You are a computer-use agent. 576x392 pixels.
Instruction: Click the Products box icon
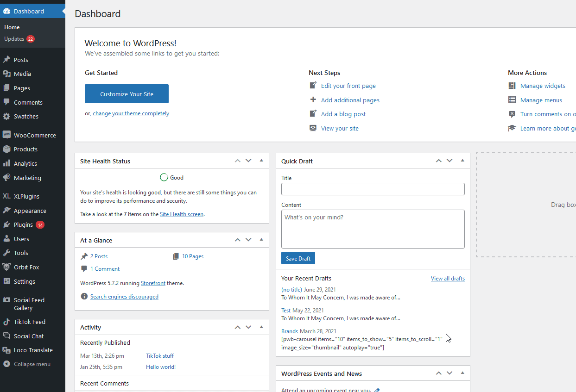click(6, 149)
